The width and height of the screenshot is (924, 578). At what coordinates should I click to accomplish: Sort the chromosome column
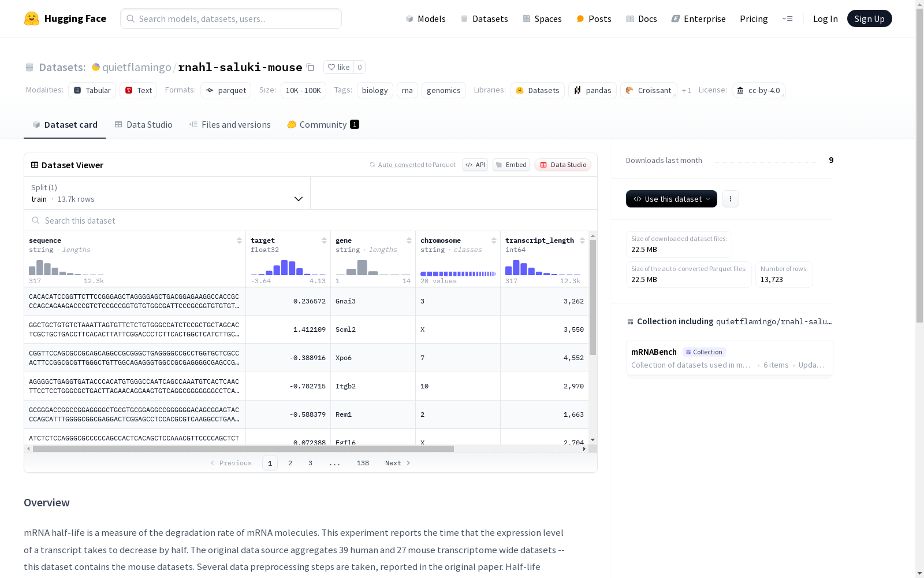pos(494,240)
